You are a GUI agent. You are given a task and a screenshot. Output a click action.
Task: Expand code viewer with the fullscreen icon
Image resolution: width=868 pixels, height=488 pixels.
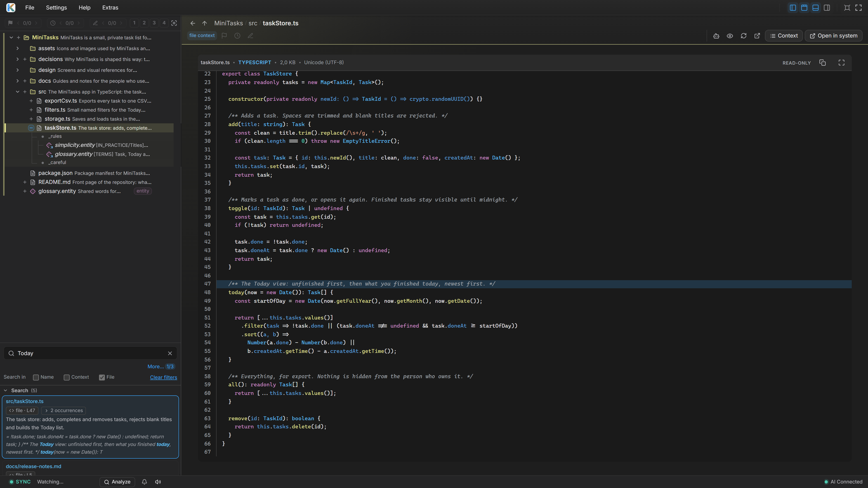click(841, 63)
